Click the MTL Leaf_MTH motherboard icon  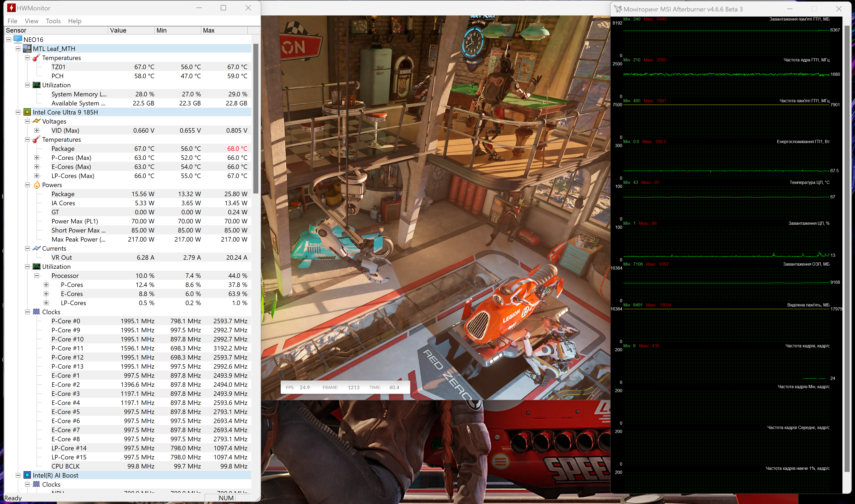tap(27, 49)
